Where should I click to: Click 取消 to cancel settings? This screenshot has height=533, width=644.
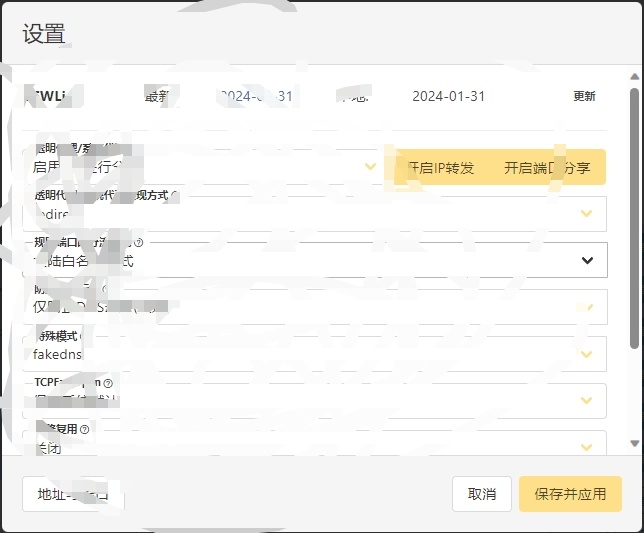click(x=482, y=494)
